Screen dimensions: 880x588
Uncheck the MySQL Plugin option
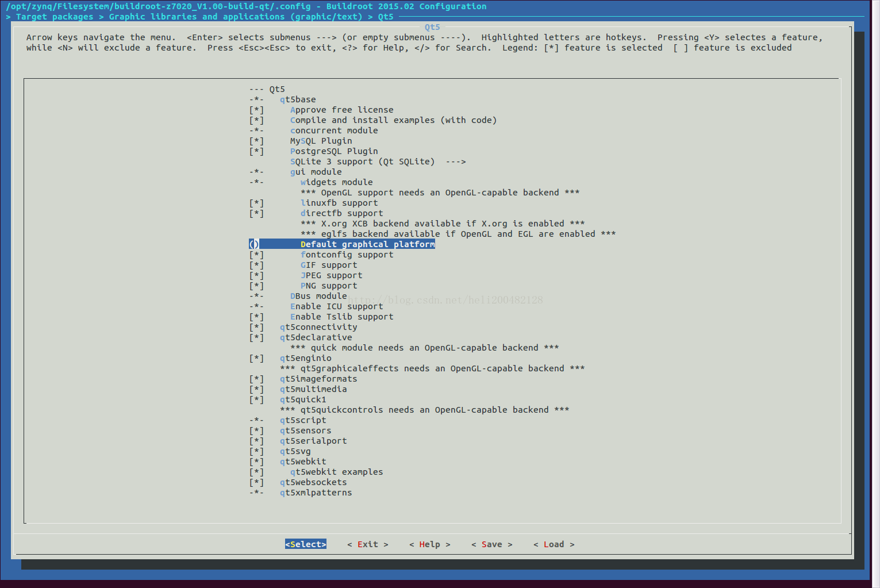click(x=256, y=141)
